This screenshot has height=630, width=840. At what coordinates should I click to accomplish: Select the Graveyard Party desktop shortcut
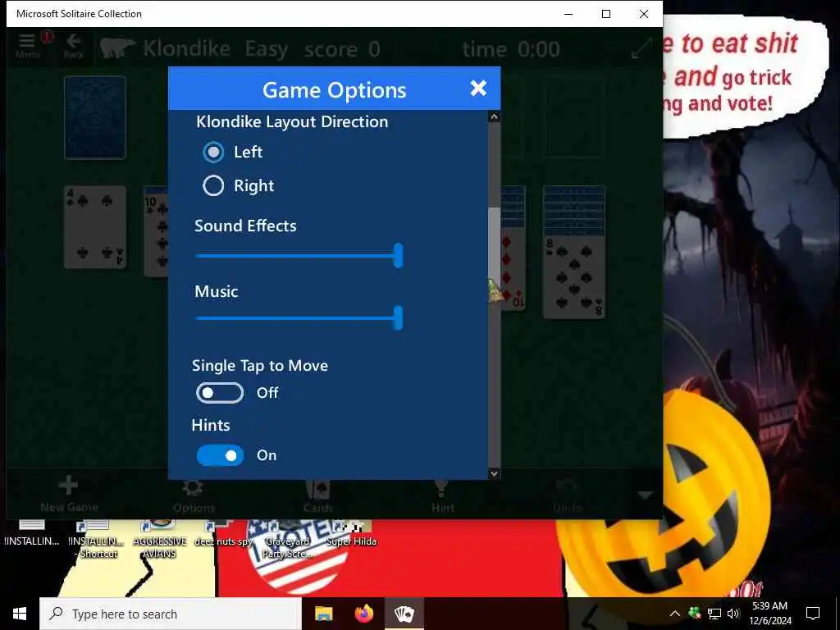pyautogui.click(x=287, y=540)
